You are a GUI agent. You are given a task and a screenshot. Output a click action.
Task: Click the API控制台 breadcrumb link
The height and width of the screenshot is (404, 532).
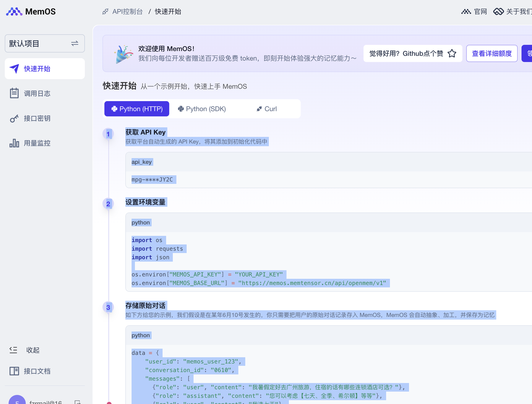click(128, 12)
